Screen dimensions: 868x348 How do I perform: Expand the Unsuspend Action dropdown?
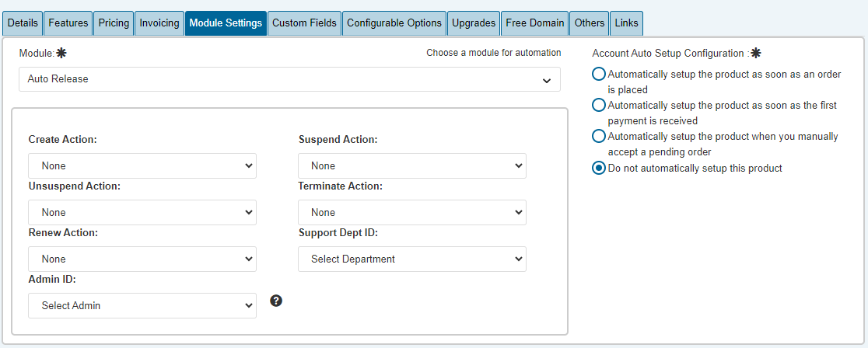pos(142,213)
